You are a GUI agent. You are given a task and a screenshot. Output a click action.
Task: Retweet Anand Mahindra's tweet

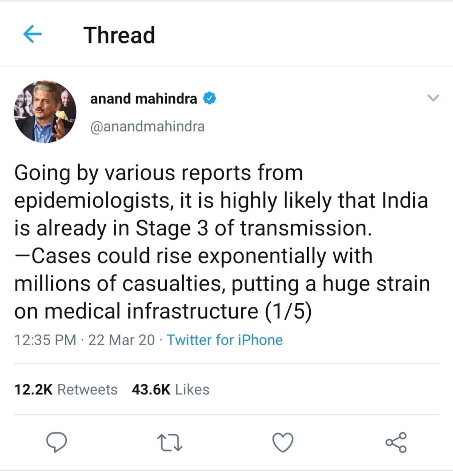pos(170,443)
